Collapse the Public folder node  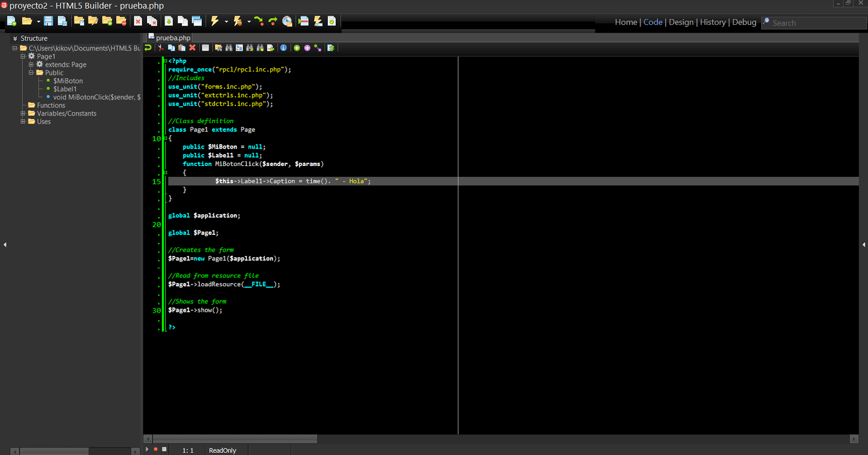click(x=31, y=72)
